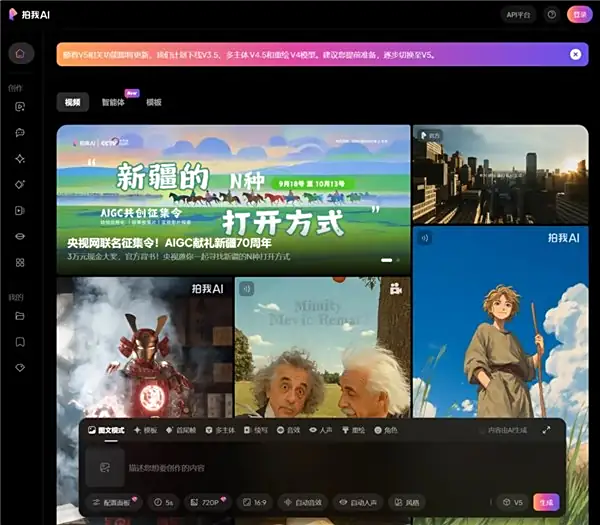
Task: Expand the prompt panel to fullscreen
Action: point(546,430)
